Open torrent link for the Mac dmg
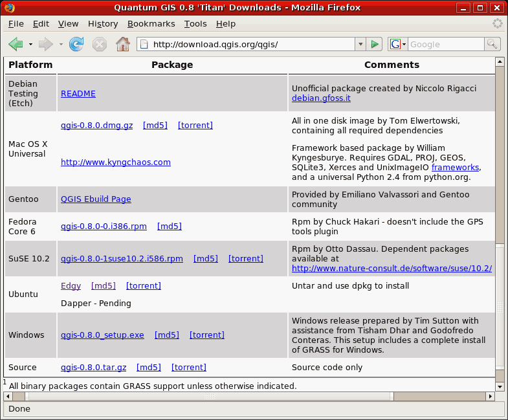Image resolution: width=508 pixels, height=420 pixels. tap(195, 126)
